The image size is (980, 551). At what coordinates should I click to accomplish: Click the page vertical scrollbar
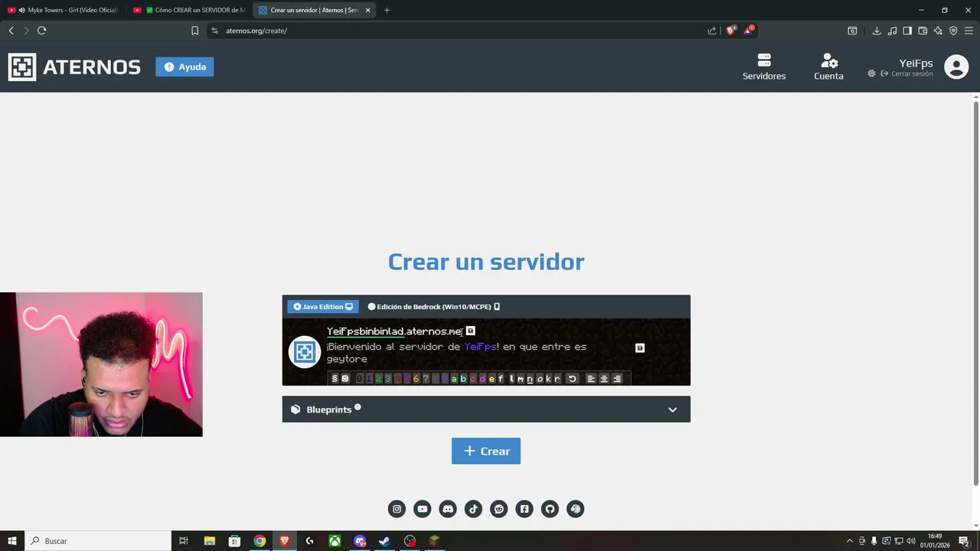pos(975,292)
